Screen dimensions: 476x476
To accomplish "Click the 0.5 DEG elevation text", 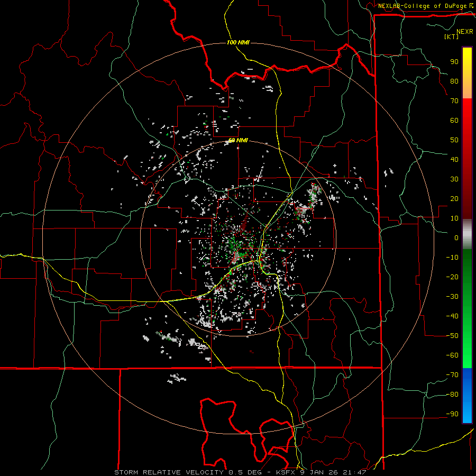I will (x=245, y=472).
